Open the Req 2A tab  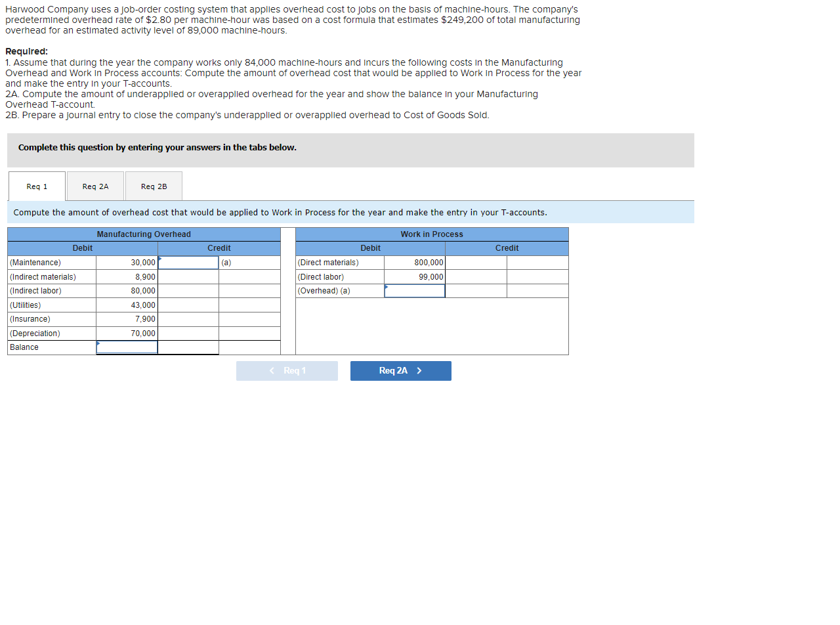tap(95, 186)
